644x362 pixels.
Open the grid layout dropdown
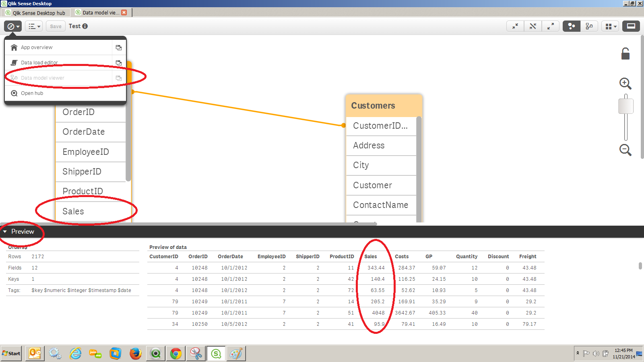pyautogui.click(x=611, y=26)
